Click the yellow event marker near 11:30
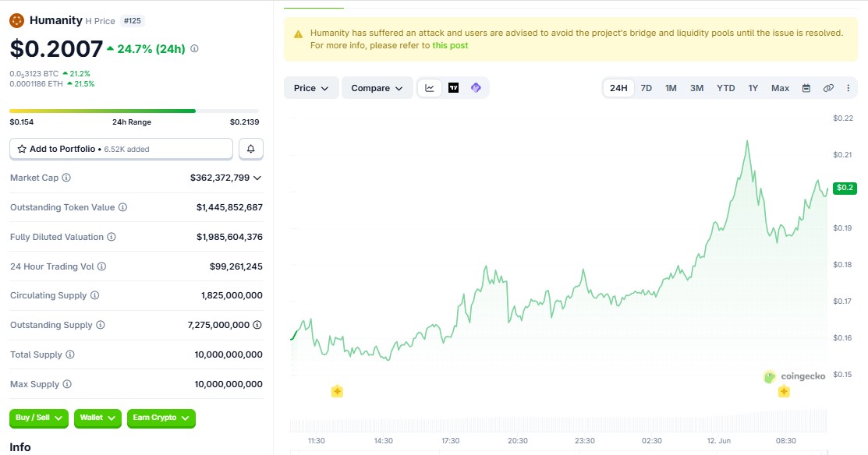The width and height of the screenshot is (868, 455). pyautogui.click(x=337, y=391)
